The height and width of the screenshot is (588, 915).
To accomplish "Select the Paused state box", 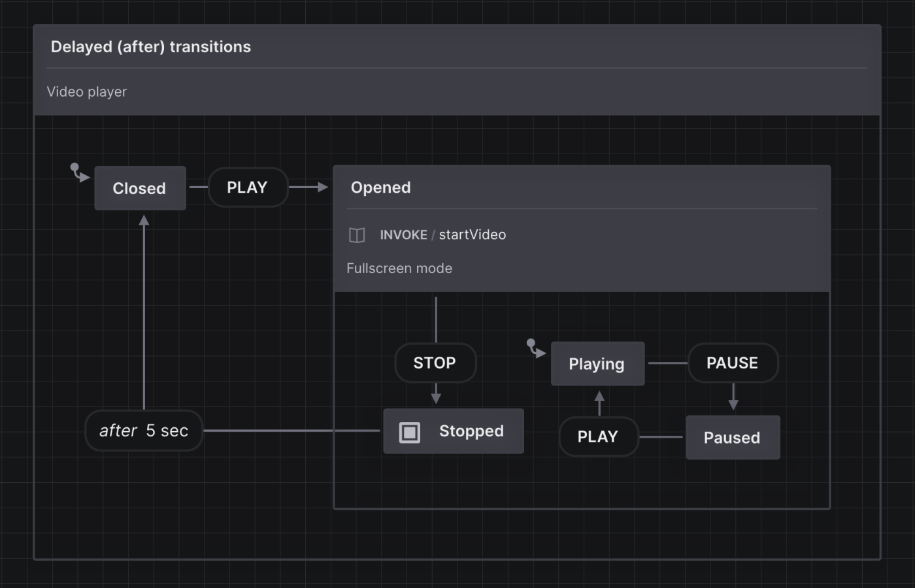I will [733, 438].
